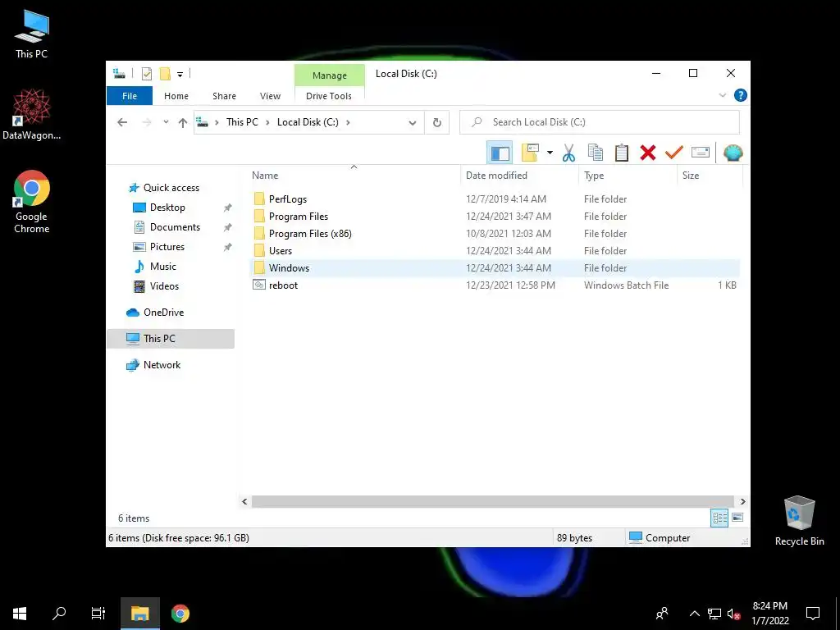Switch to the Share ribbon tab
The image size is (840, 630).
pos(224,96)
